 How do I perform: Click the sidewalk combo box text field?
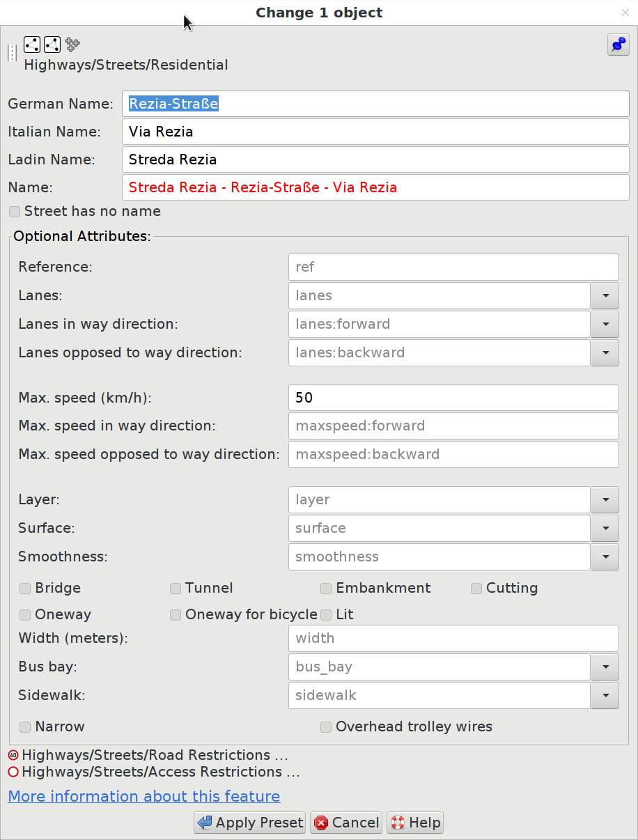pos(439,695)
